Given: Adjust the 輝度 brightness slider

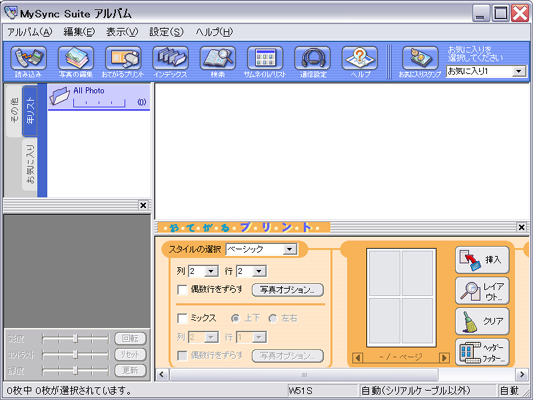Looking at the screenshot, I should pos(75,370).
